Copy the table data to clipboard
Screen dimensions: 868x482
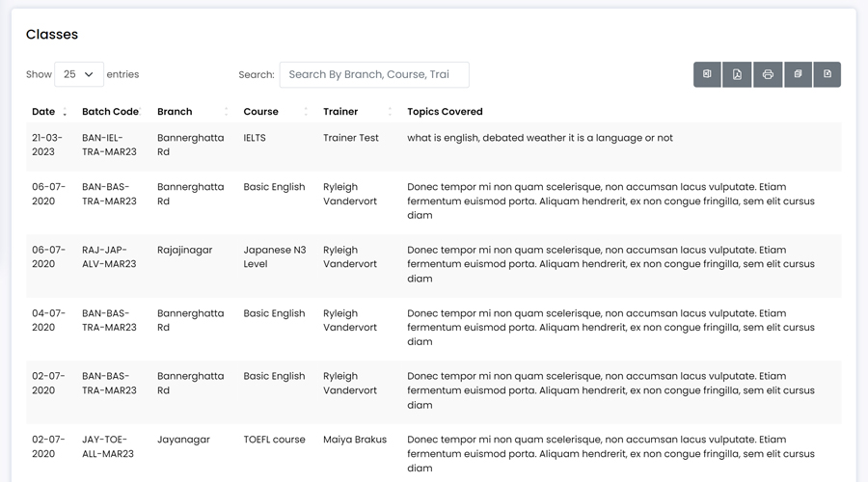tap(798, 74)
